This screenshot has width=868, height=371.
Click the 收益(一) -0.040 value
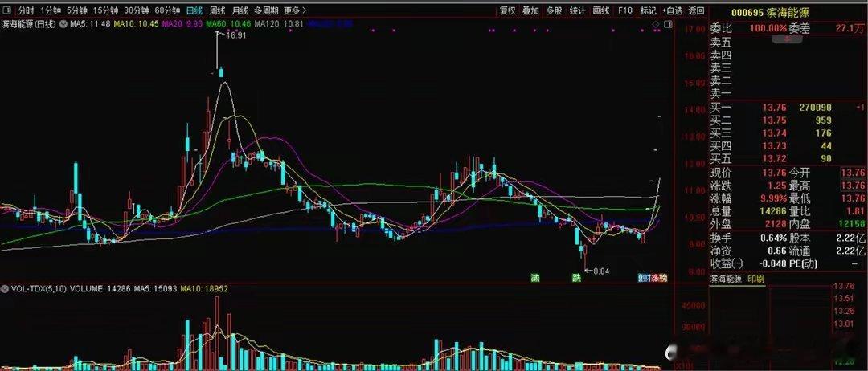click(772, 264)
